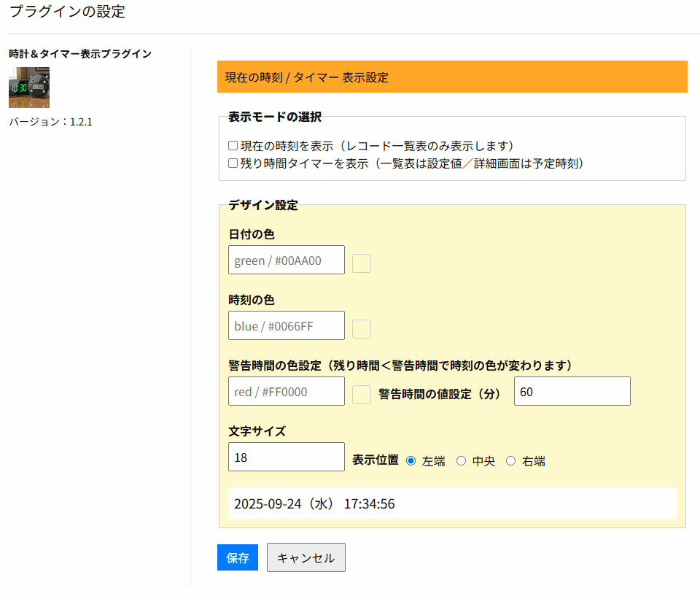Screen dimensions: 700x599
Task: Click the プラグインの設定 page title
Action: pyautogui.click(x=67, y=12)
